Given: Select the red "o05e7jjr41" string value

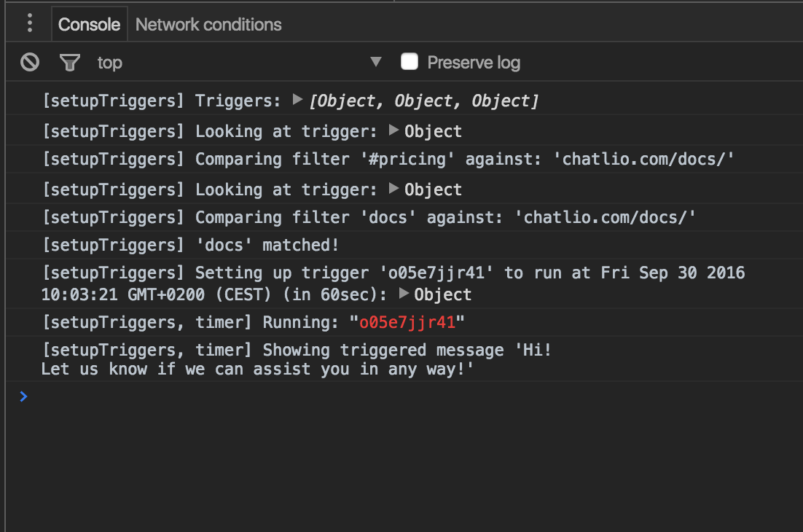Looking at the screenshot, I should point(407,322).
